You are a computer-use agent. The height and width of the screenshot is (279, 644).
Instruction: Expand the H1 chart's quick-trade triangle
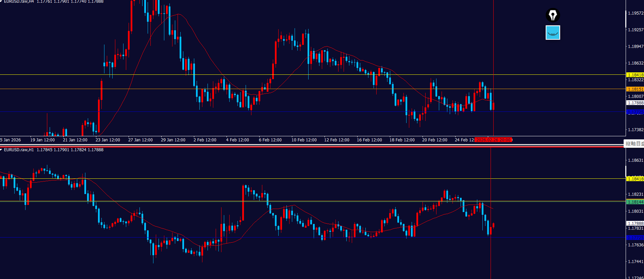point(1,150)
